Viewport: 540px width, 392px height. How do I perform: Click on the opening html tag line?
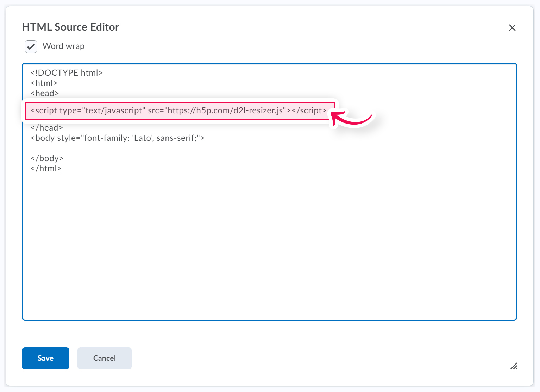[44, 83]
